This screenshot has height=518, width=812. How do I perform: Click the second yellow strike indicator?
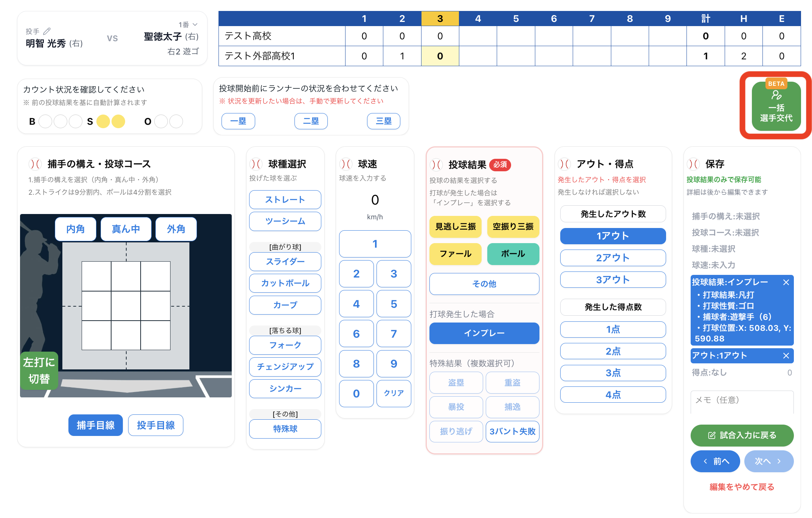[x=118, y=121]
